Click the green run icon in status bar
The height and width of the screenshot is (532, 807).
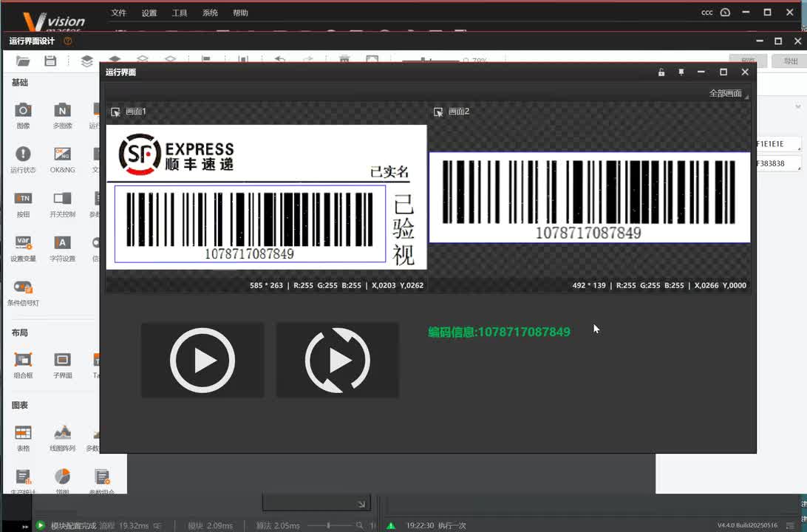[x=40, y=525]
